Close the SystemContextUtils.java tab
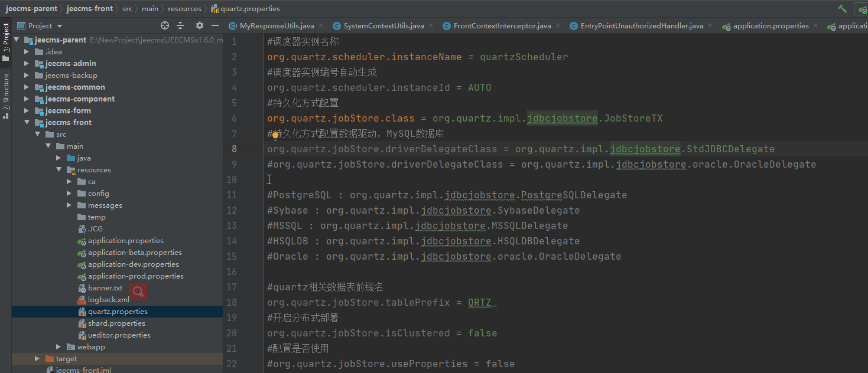Screen dimensions: 868x373 (430, 26)
